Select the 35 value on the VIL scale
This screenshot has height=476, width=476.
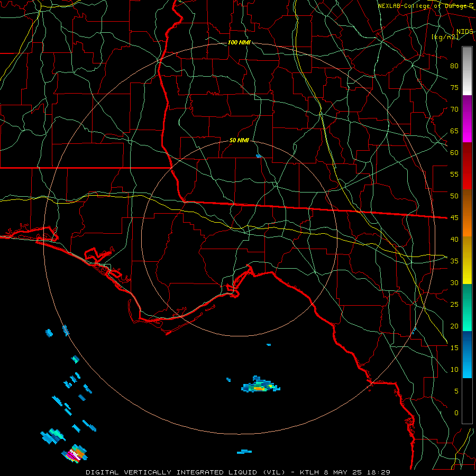454,261
